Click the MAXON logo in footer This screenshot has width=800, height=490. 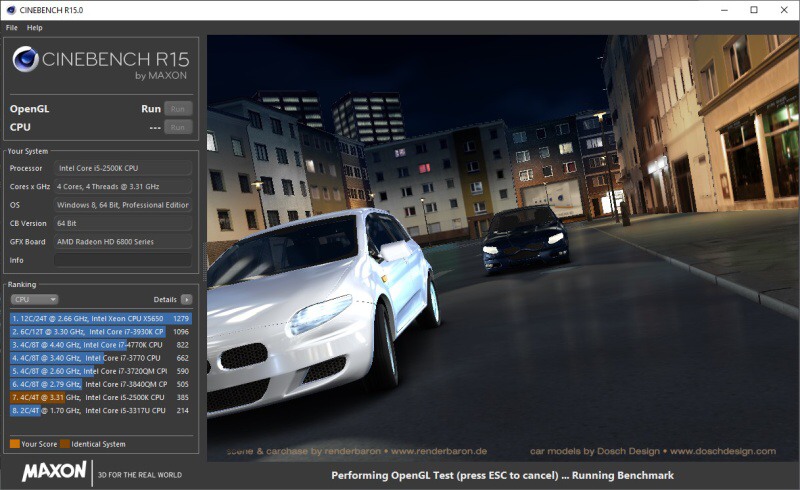point(54,471)
